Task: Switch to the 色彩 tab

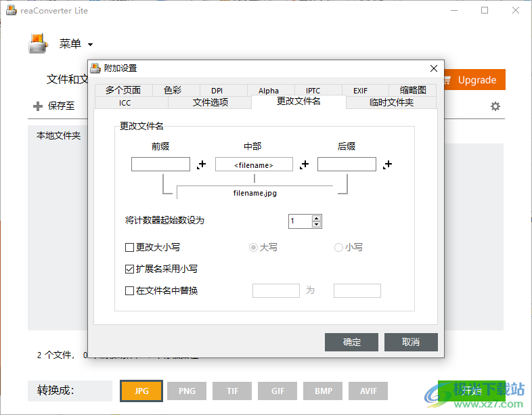Action: tap(176, 90)
